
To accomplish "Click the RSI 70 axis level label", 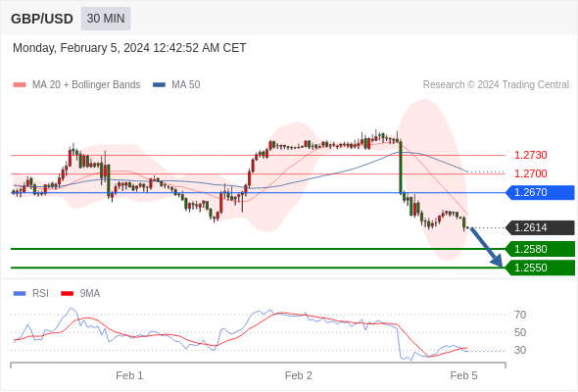I will click(520, 315).
